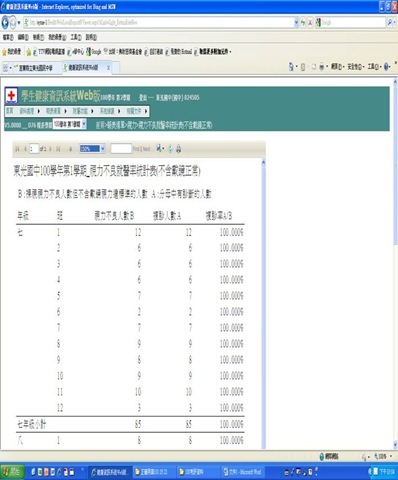
Task: Open the report export disk icon menu
Action: pos(160,149)
